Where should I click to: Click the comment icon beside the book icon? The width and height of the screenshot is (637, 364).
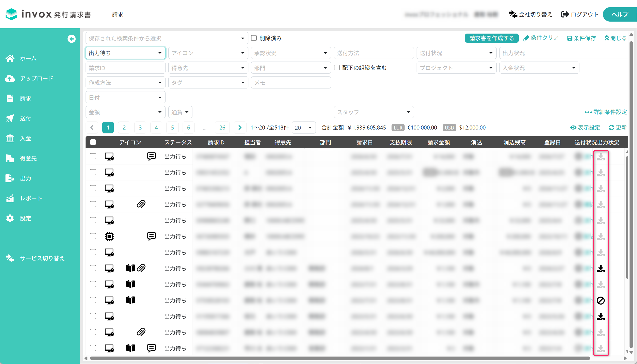tap(151, 348)
